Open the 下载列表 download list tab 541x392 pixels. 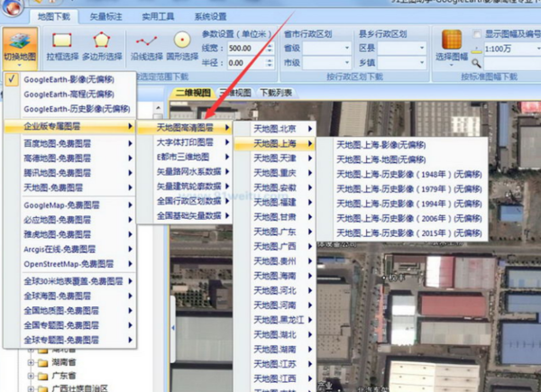click(x=276, y=93)
